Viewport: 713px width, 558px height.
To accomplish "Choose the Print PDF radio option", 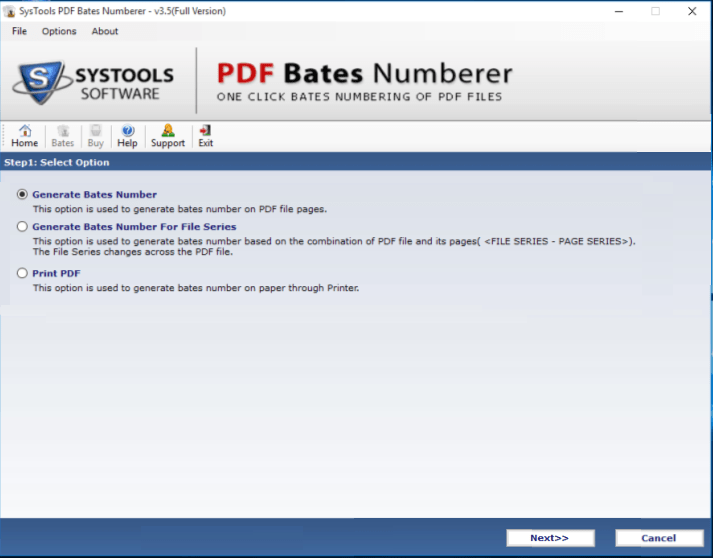I will pos(22,273).
